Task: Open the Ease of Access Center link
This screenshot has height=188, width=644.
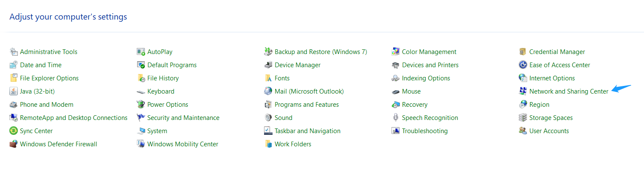Action: [560, 65]
